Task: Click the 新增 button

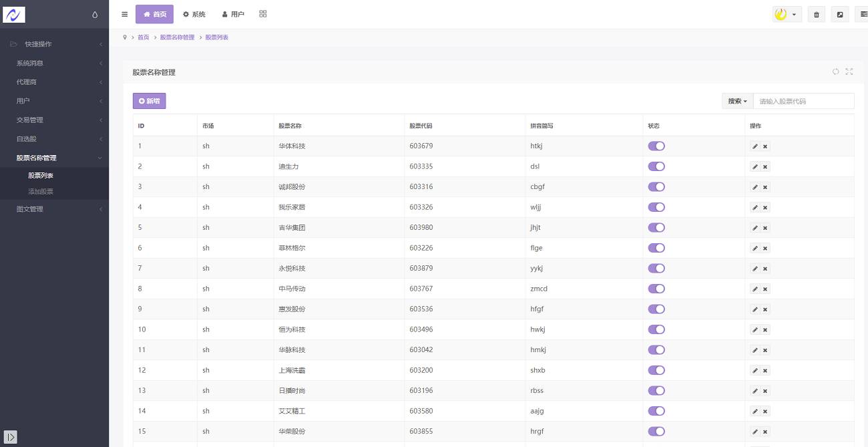Action: [149, 101]
